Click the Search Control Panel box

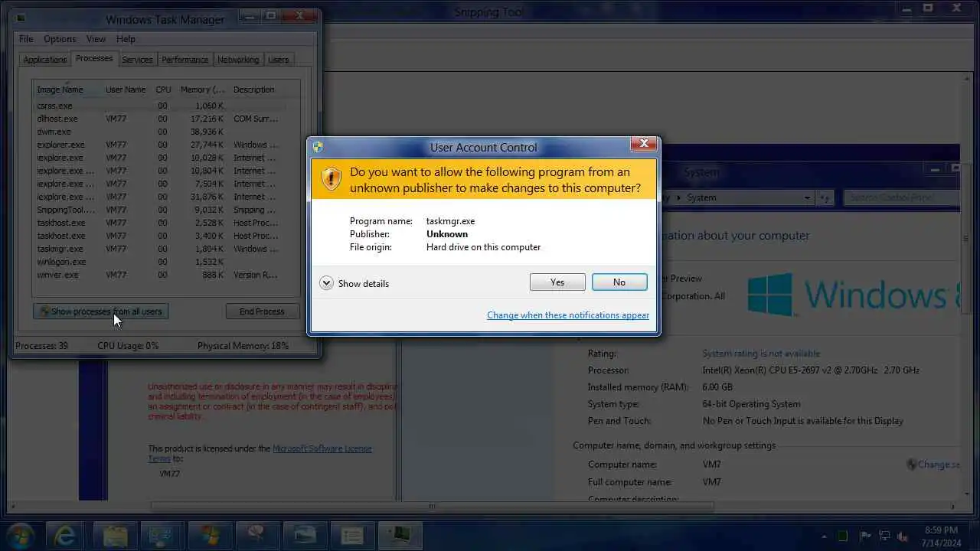click(902, 197)
